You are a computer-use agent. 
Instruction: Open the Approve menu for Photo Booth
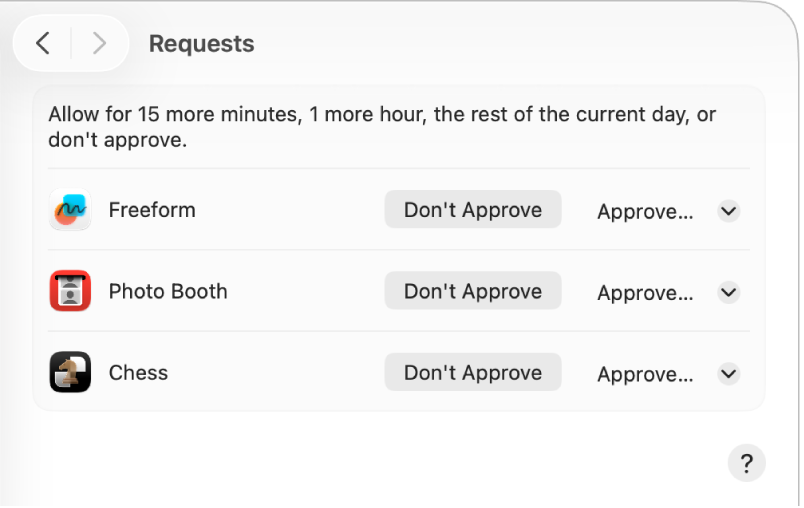pyautogui.click(x=645, y=293)
